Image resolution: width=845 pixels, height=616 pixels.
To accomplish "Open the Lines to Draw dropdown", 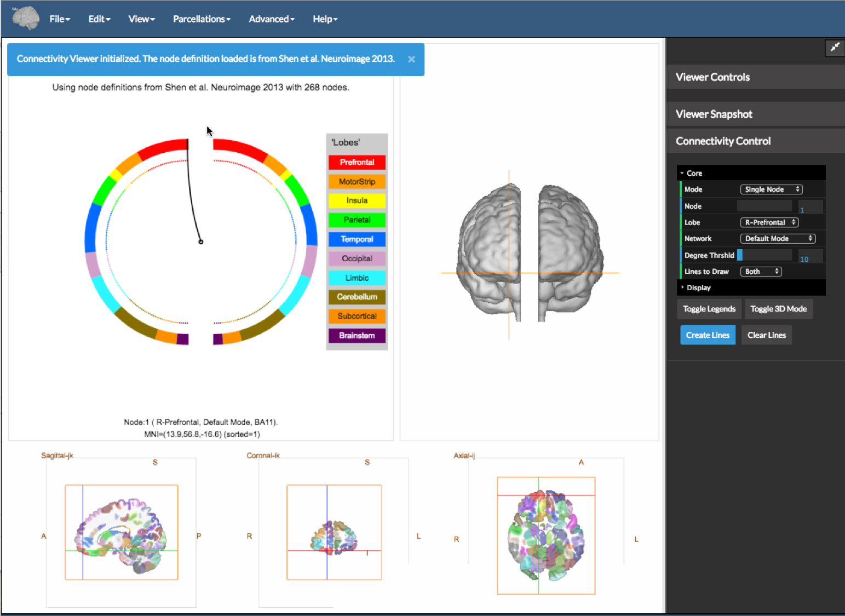I will coord(760,272).
